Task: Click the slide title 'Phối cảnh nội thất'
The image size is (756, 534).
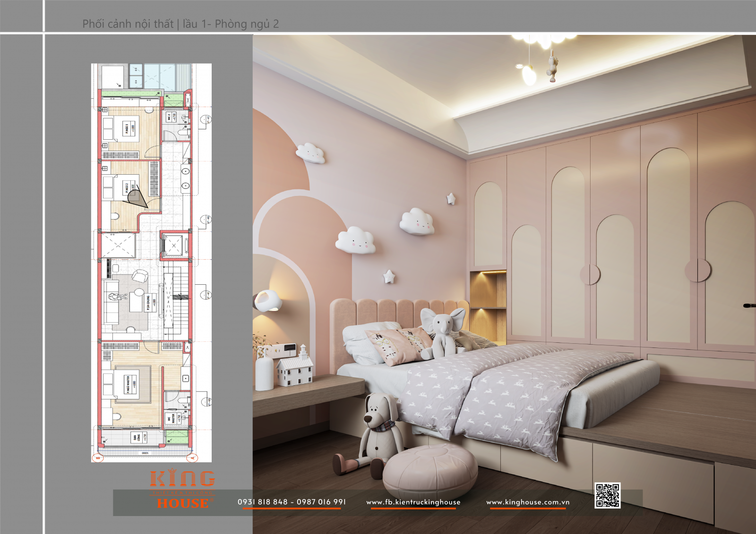Action: [128, 24]
